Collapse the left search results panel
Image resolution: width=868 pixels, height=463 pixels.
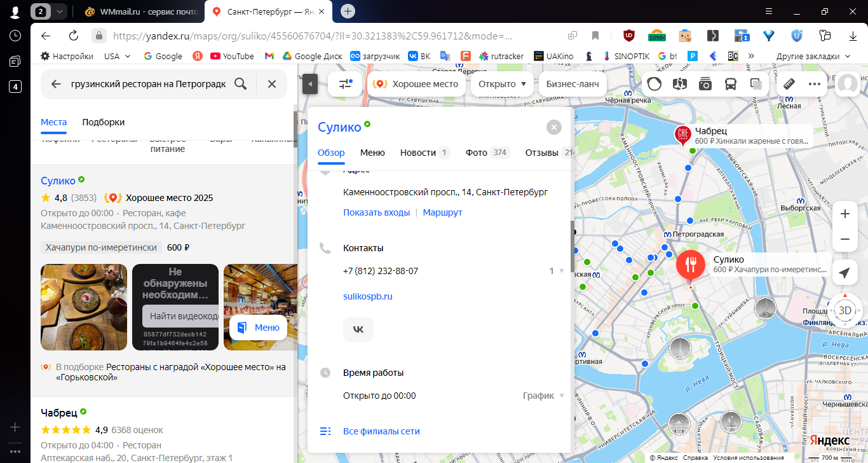click(x=309, y=84)
